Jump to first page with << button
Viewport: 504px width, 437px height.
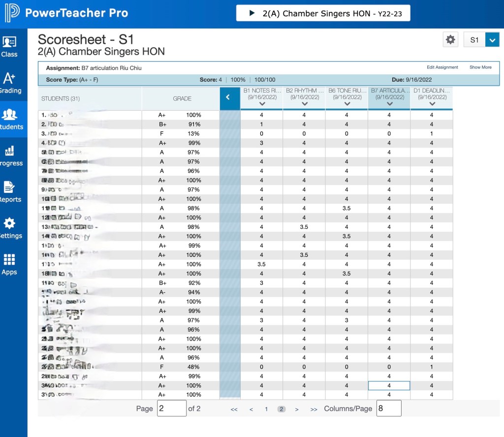coord(234,409)
